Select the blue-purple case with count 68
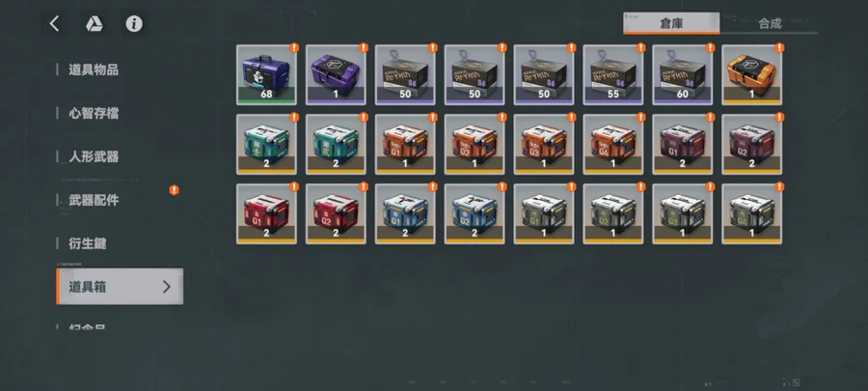 (x=266, y=74)
